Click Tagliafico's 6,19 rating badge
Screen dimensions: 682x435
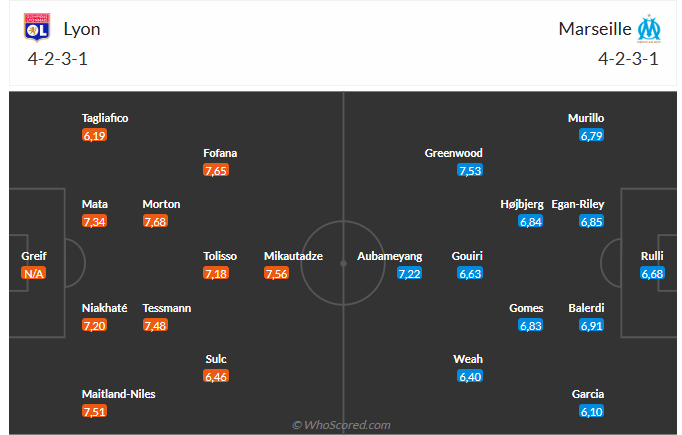(x=95, y=135)
